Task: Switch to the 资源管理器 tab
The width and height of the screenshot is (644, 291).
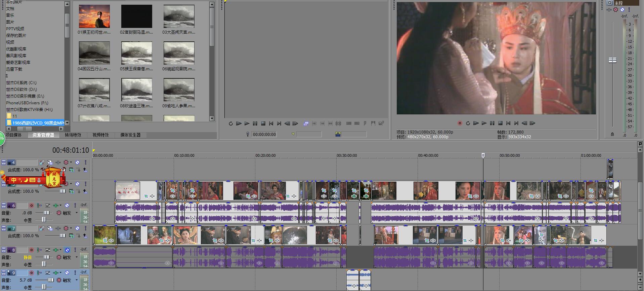Action: [x=43, y=135]
